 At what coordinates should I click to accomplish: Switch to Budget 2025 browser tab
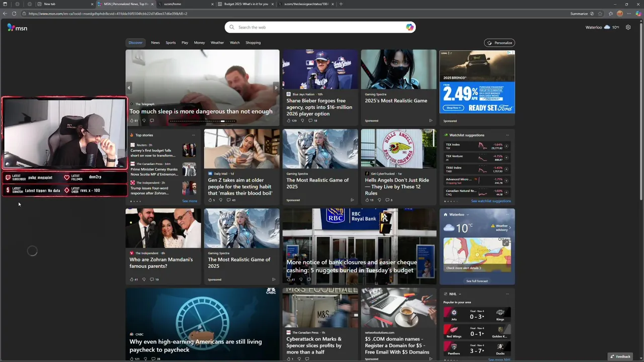click(x=247, y=4)
